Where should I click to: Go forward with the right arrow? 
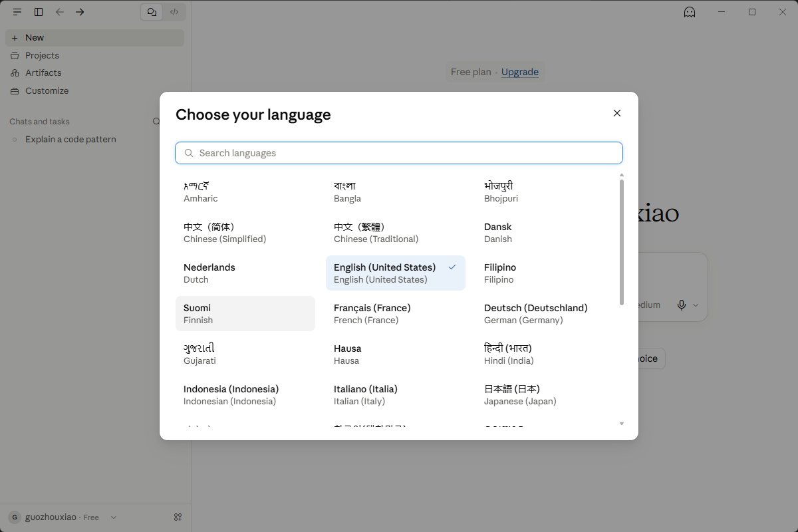[80, 12]
